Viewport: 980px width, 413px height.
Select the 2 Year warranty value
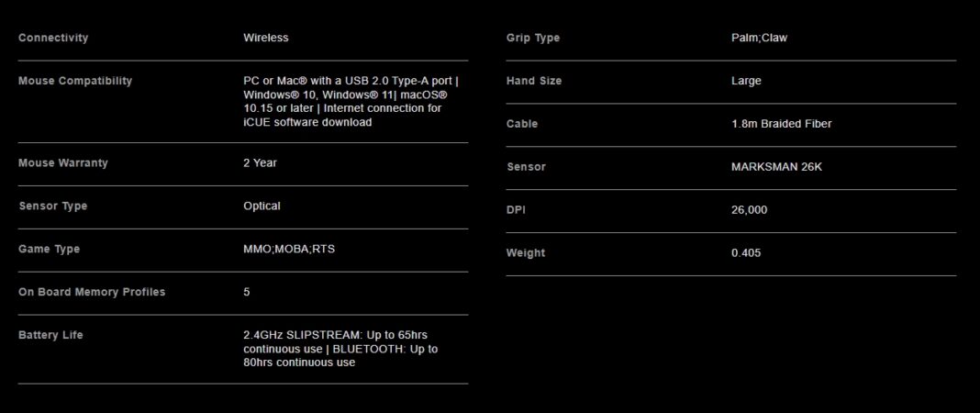pyautogui.click(x=260, y=162)
